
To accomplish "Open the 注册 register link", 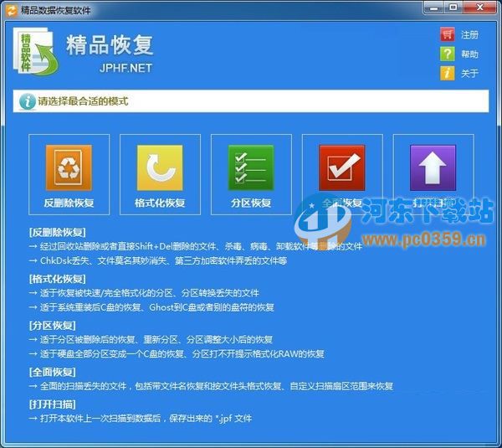I will tap(469, 34).
